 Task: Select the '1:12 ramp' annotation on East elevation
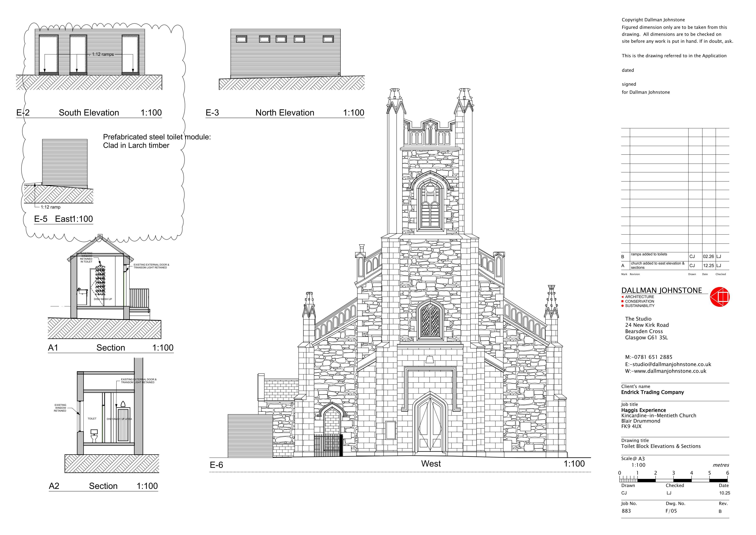[51, 207]
